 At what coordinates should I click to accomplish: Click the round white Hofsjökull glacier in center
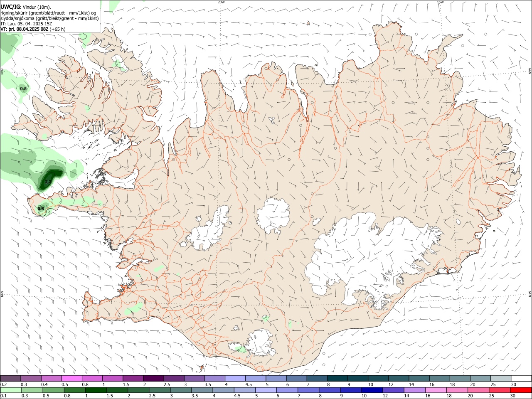tap(273, 215)
